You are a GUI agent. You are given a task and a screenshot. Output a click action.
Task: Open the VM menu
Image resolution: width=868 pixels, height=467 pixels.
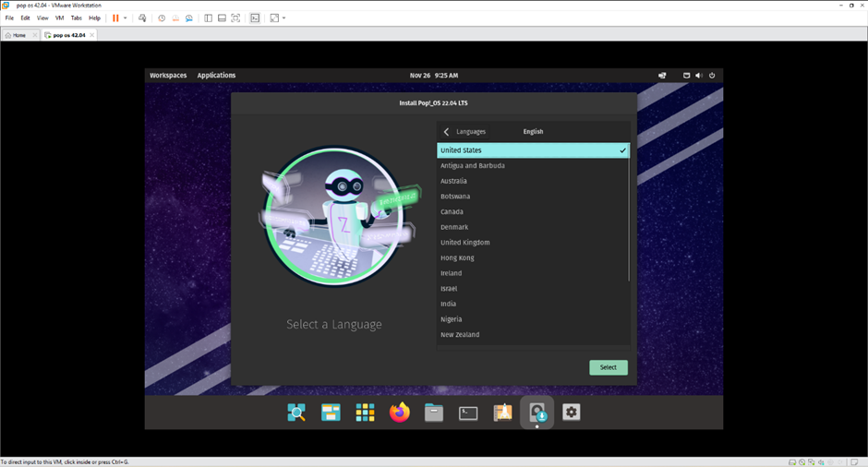[60, 18]
